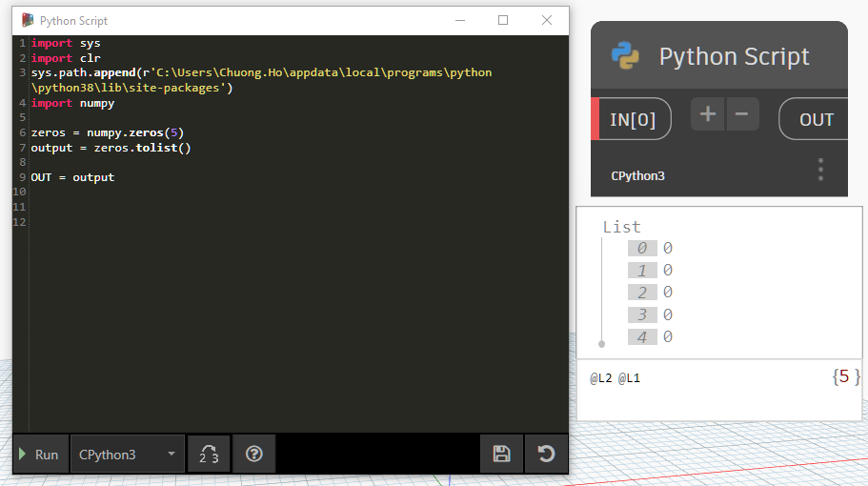Remove an input port with the minus button

(742, 114)
